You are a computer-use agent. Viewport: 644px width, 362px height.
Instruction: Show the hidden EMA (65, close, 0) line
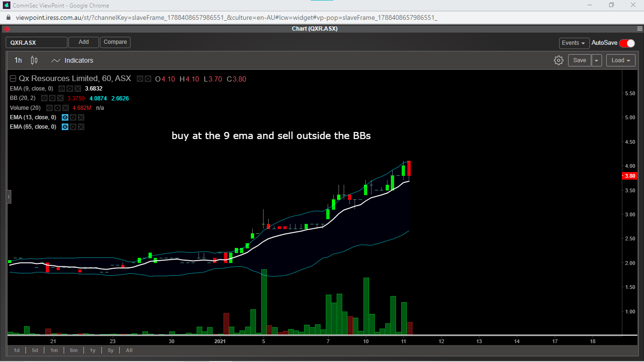click(65, 127)
